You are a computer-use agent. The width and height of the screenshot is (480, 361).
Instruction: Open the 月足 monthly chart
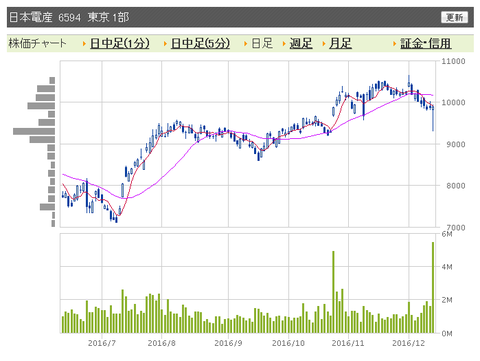click(x=340, y=43)
